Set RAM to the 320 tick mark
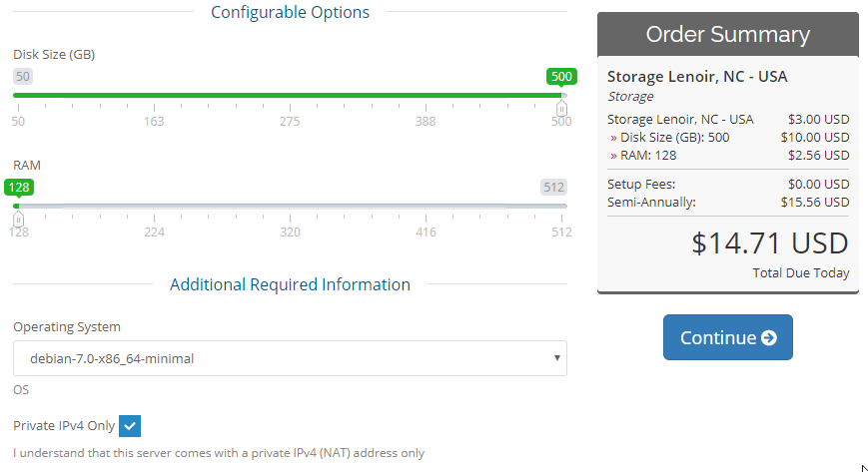The image size is (868, 472). pos(290,207)
